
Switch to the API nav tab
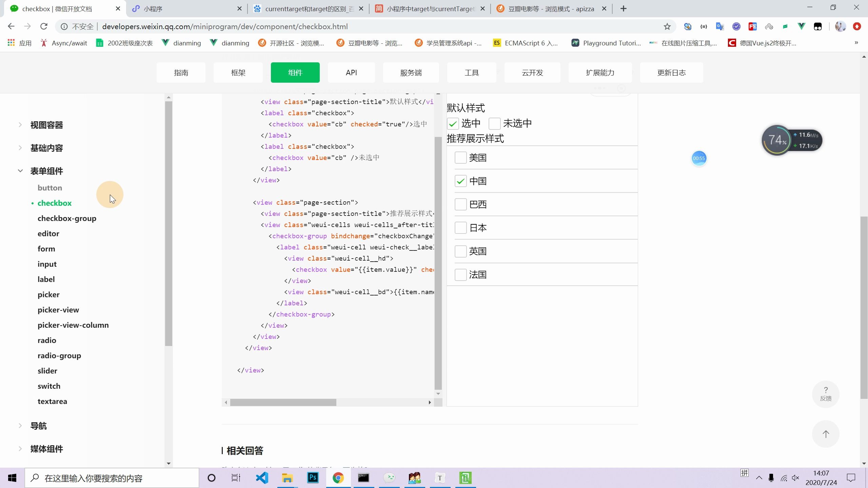[351, 73]
